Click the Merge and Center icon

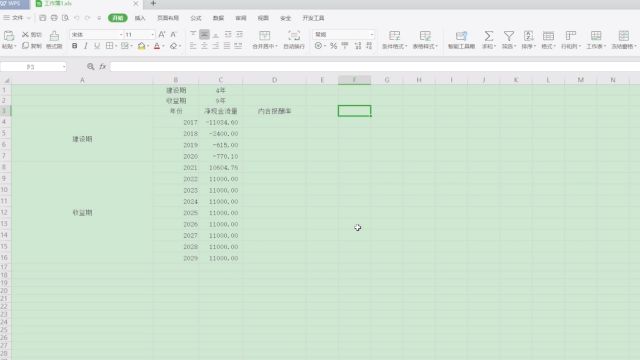(264, 36)
